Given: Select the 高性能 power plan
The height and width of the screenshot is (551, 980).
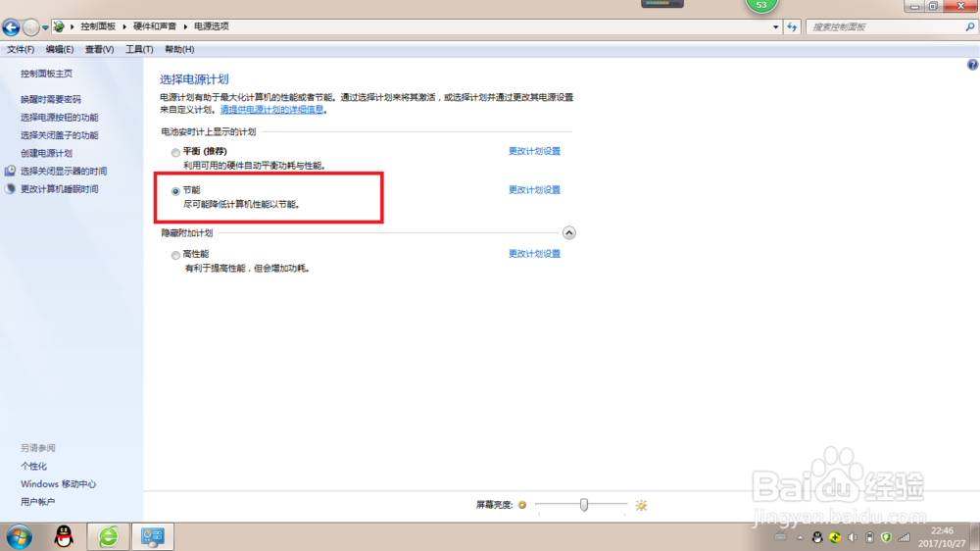Looking at the screenshot, I should tap(175, 255).
